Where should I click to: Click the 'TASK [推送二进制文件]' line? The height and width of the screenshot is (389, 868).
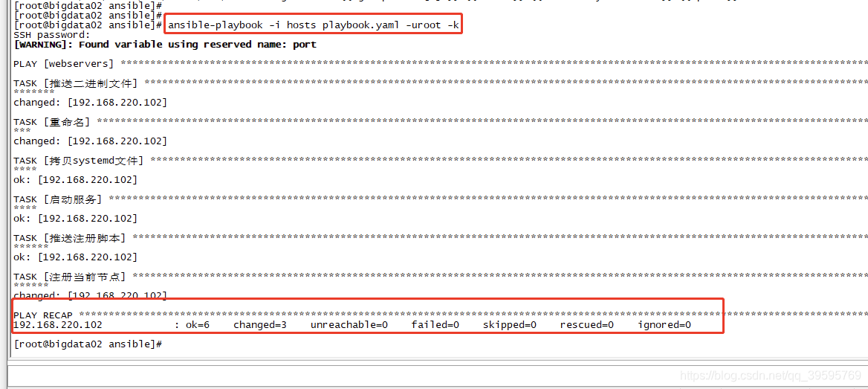point(441,83)
